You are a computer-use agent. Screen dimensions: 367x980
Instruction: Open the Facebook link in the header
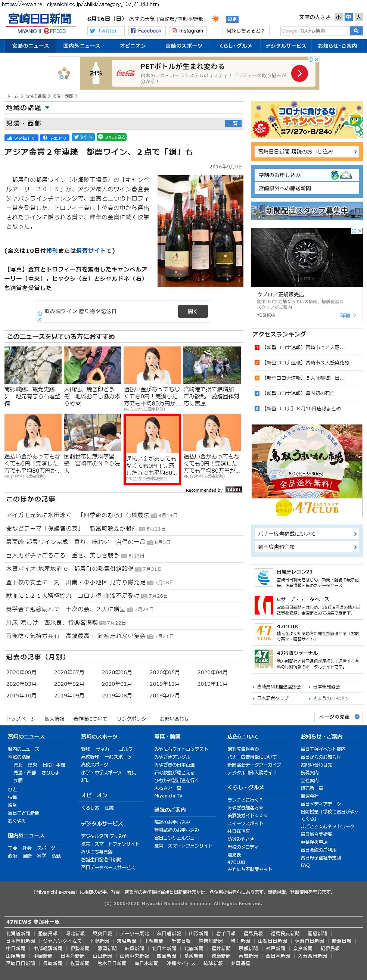pyautogui.click(x=146, y=31)
